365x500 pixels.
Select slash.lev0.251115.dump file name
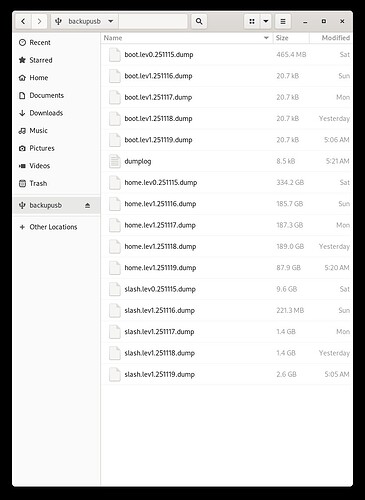(x=160, y=289)
